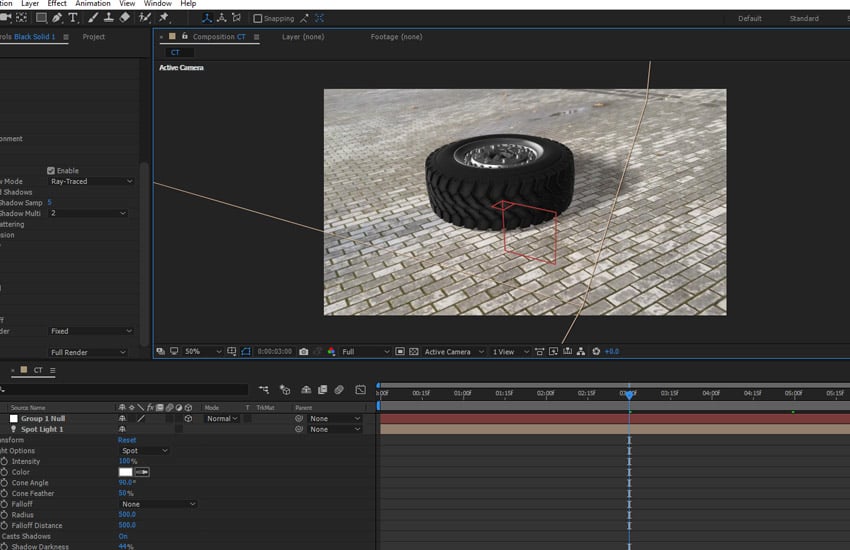Switch to the Standard workspace
Viewport: 850px width, 550px height.
click(x=804, y=18)
